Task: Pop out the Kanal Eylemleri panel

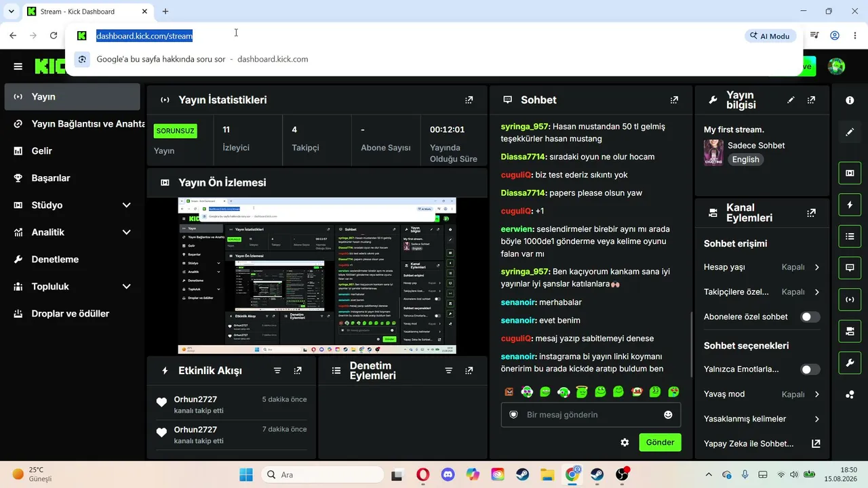Action: tap(811, 213)
